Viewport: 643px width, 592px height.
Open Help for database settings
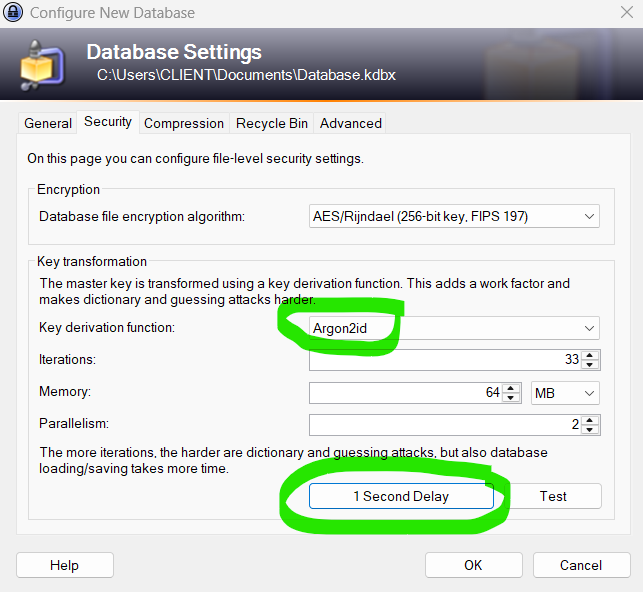[64, 565]
